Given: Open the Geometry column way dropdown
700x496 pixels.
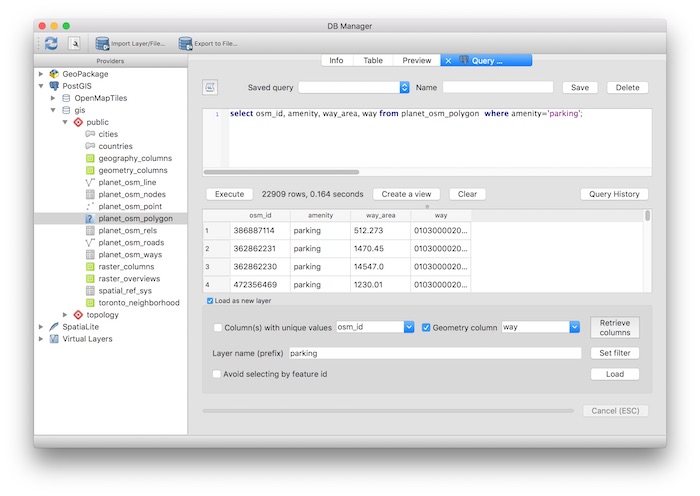Looking at the screenshot, I should (x=575, y=327).
